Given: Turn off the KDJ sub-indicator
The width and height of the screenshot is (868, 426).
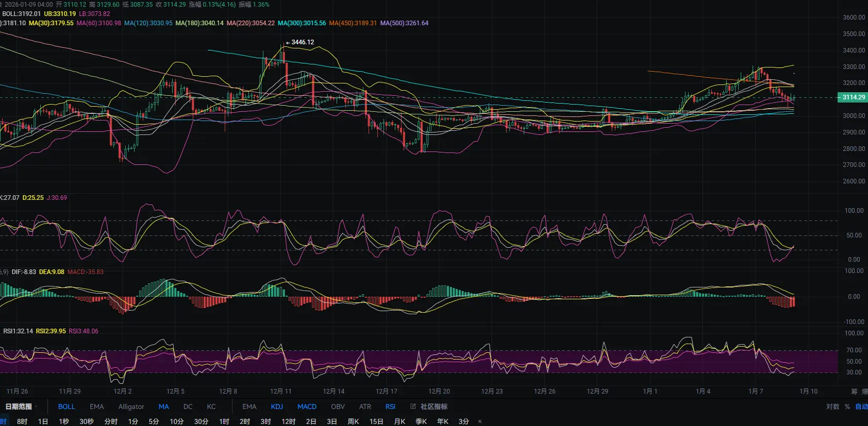Looking at the screenshot, I should (277, 406).
